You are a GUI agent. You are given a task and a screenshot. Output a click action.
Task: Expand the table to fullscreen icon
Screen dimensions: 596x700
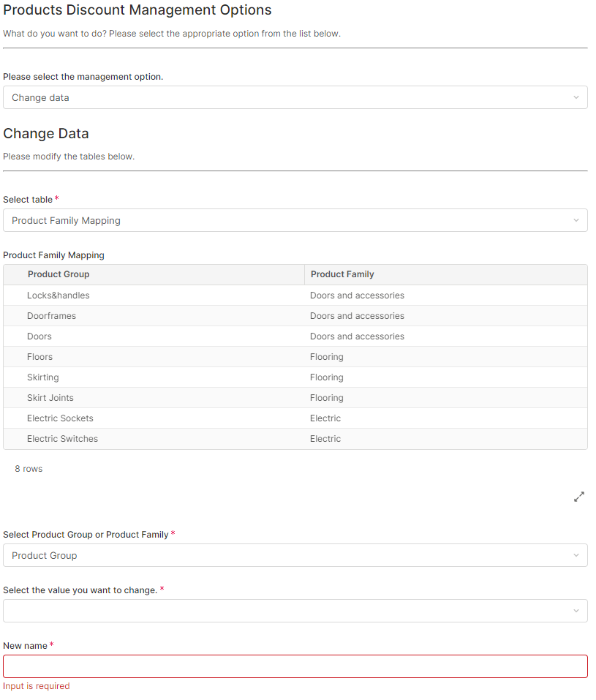[x=578, y=497]
